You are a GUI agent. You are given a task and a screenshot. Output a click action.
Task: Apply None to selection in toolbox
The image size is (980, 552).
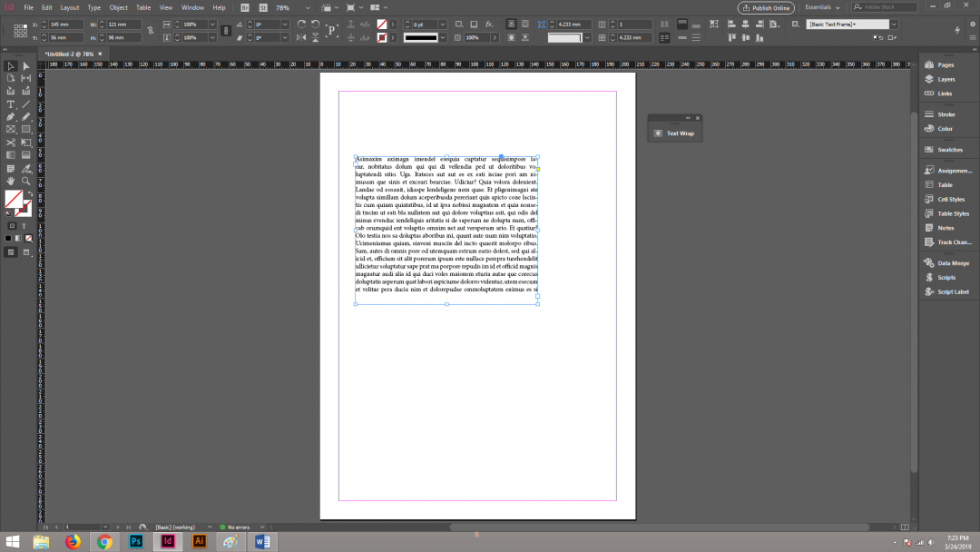pos(29,238)
